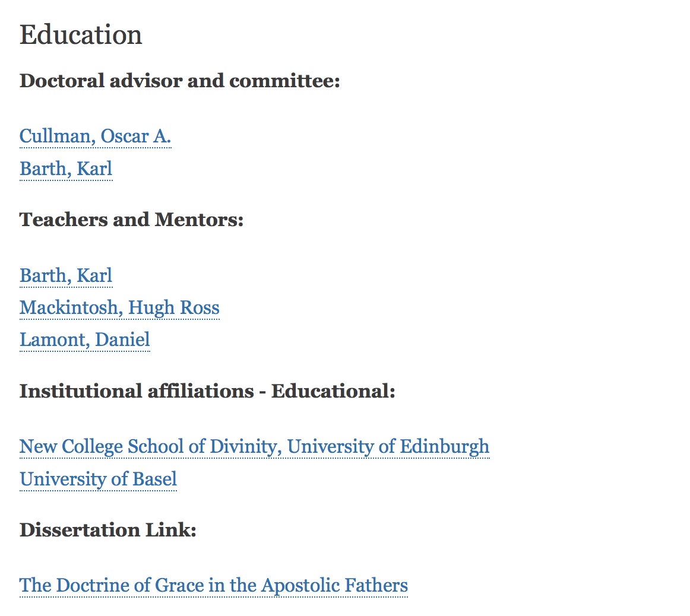Open the Mackintosh, Hugh Ross link
Viewport: 690px width, 616px height.
120,308
